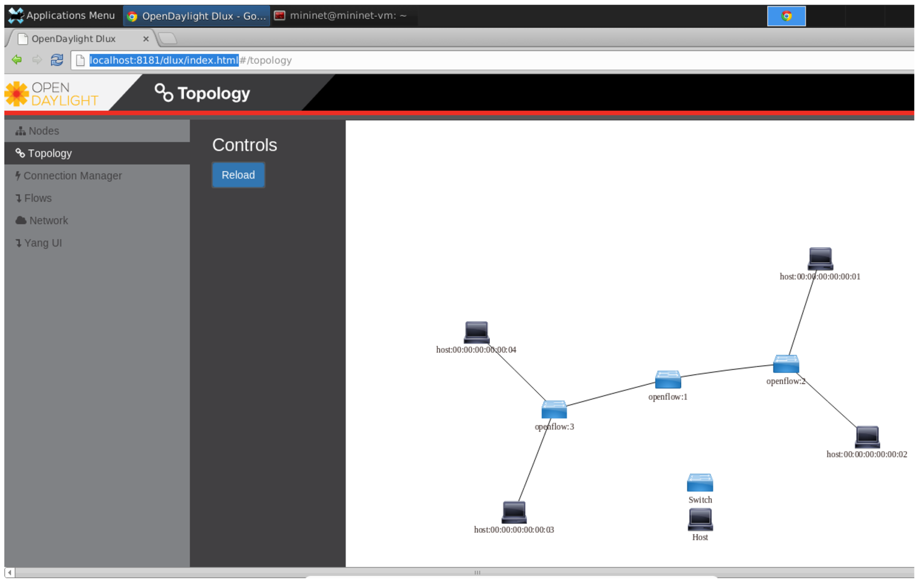Click the Topology header link icon
924x585 pixels.
click(x=163, y=93)
